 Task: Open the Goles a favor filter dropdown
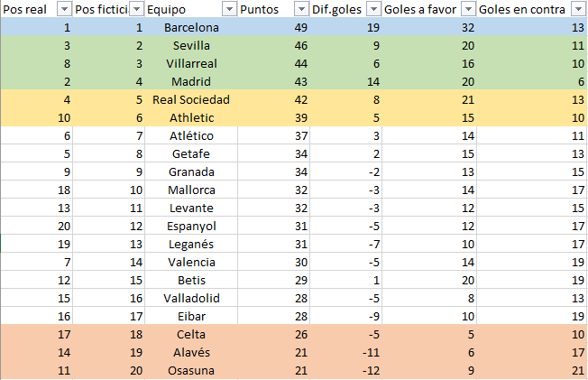pyautogui.click(x=468, y=9)
